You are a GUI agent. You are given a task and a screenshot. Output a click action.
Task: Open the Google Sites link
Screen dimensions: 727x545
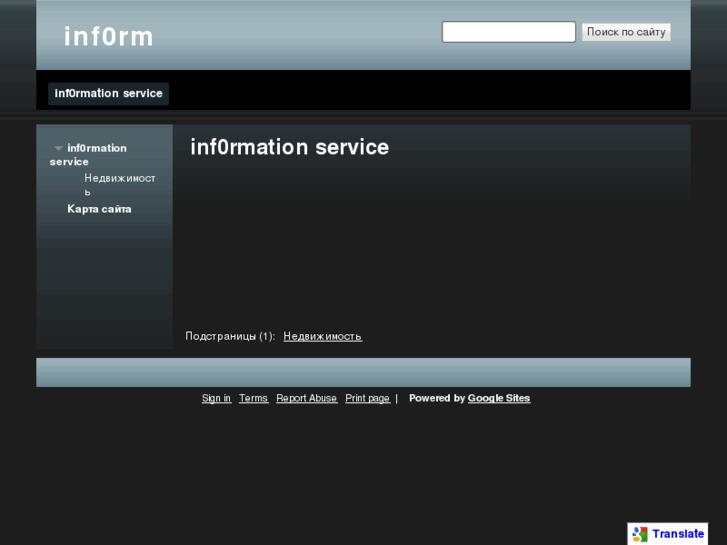(499, 398)
